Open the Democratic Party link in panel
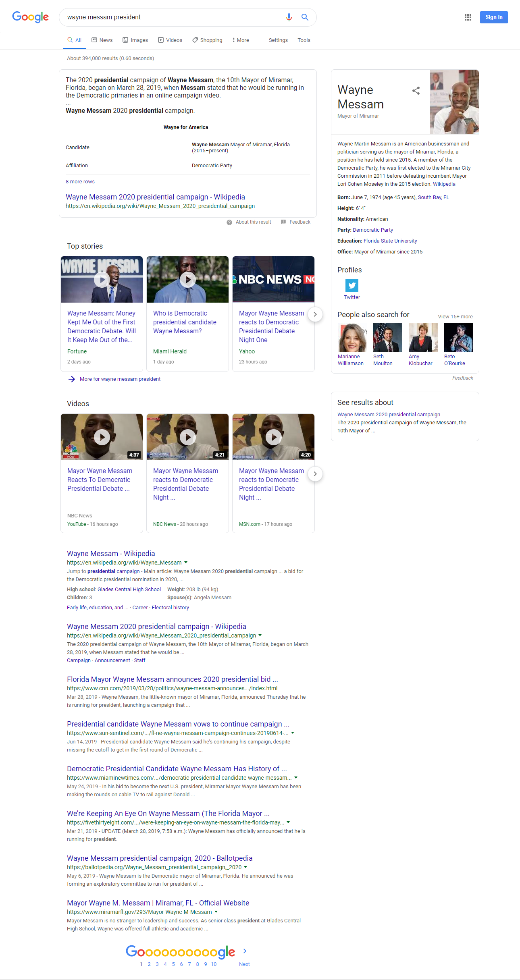Screen dimensions: 520x980 [x=373, y=230]
